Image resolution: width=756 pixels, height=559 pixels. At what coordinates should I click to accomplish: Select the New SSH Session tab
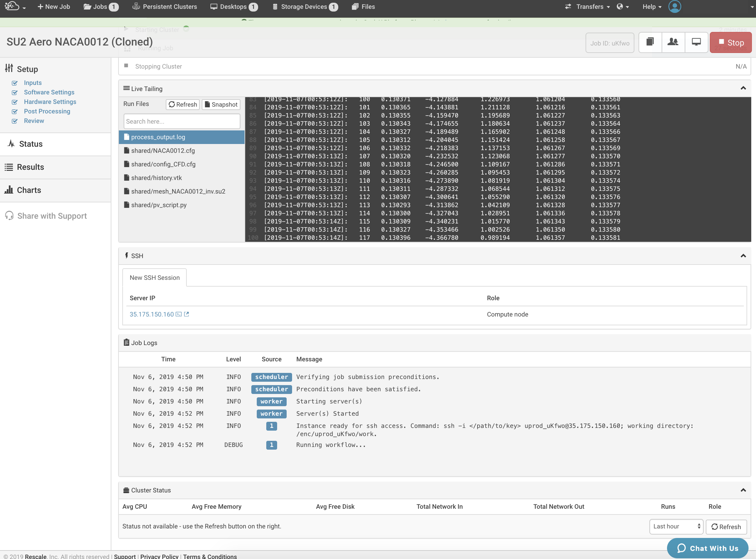(x=155, y=278)
